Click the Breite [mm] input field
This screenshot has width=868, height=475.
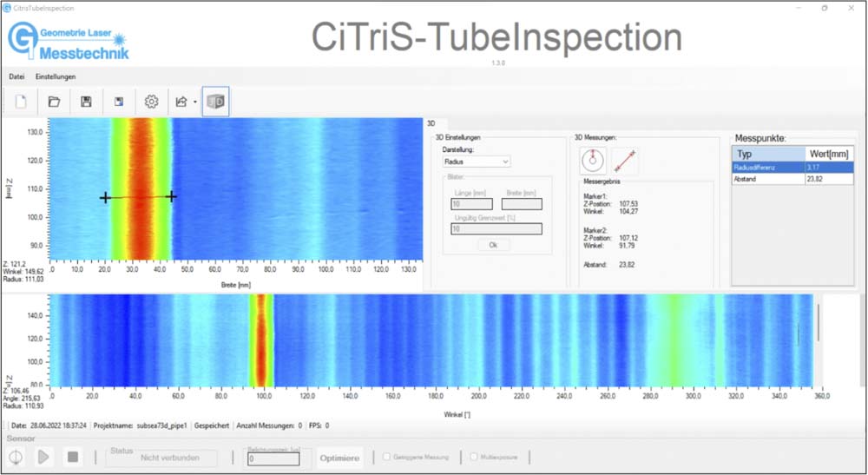[522, 204]
